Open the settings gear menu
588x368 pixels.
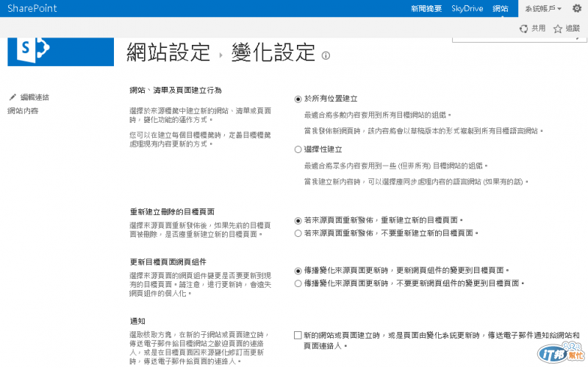[x=577, y=8]
